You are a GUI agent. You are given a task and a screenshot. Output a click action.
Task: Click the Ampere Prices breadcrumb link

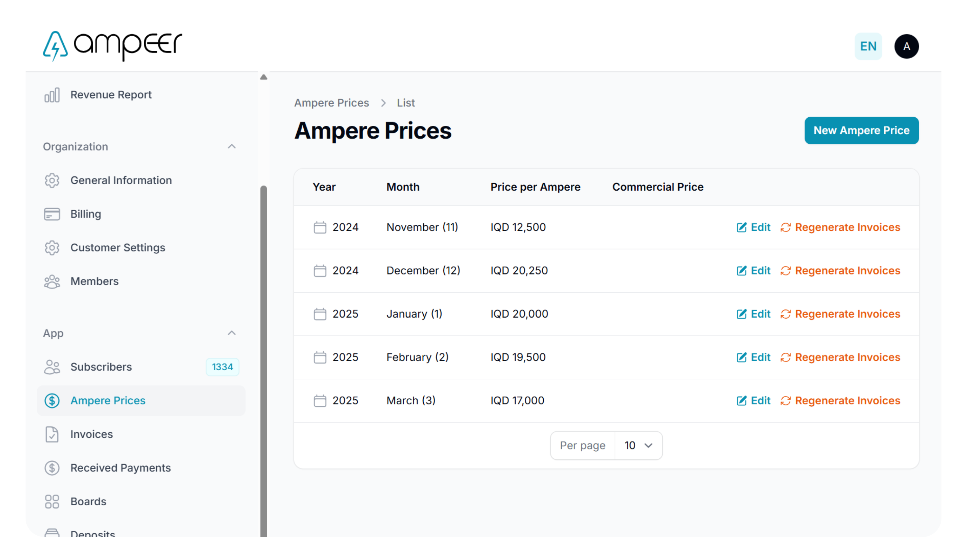[x=332, y=103]
